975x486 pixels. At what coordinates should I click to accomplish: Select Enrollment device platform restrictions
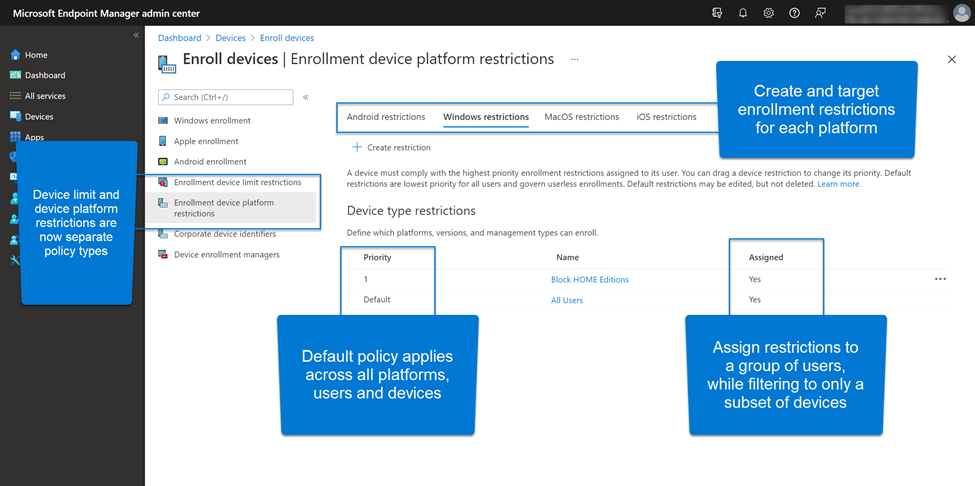coord(231,208)
